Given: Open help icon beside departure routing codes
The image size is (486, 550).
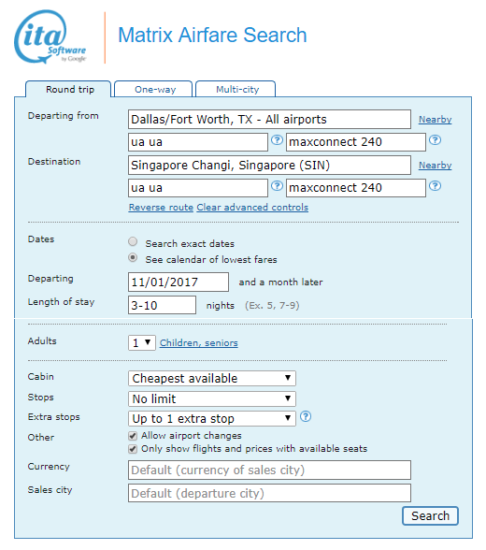Looking at the screenshot, I should pos(277,140).
